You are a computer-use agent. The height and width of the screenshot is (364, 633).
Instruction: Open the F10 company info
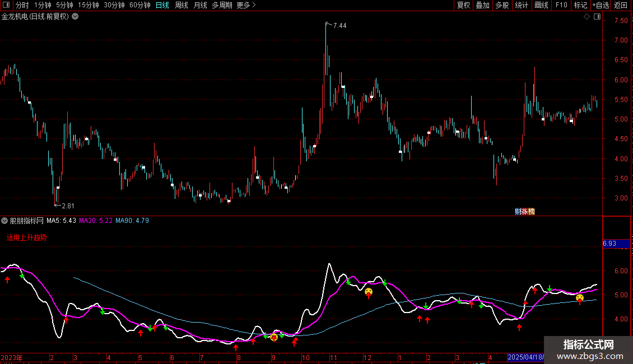tap(561, 5)
